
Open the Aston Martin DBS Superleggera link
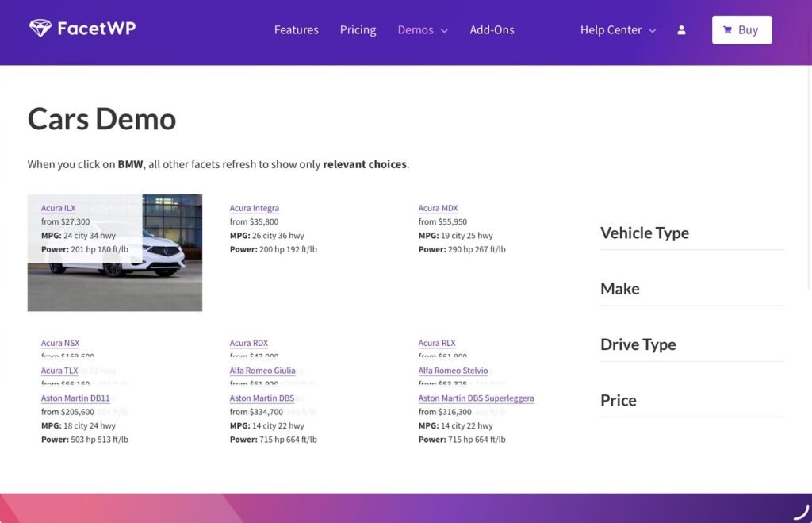click(476, 398)
